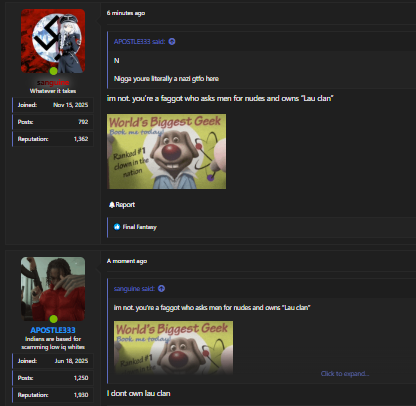Screen dimensions: 416x406
Task: View first poster's Reputation 1,362 stat
Action: tap(53, 139)
